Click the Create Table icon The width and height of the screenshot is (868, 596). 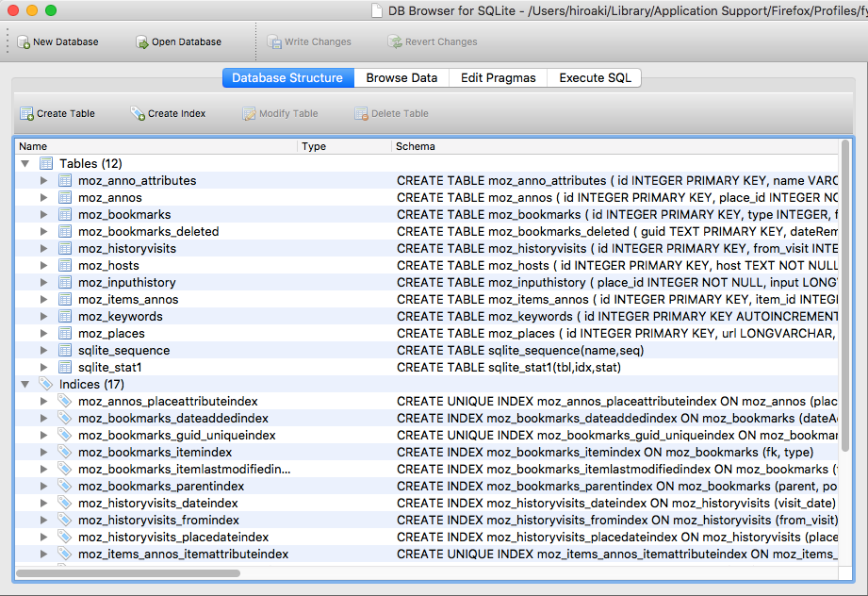[26, 113]
